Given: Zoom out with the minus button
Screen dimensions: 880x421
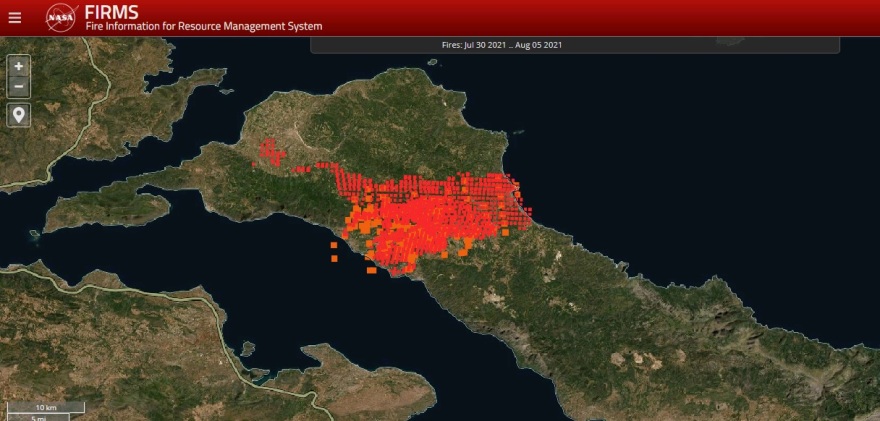Looking at the screenshot, I should coord(19,86).
